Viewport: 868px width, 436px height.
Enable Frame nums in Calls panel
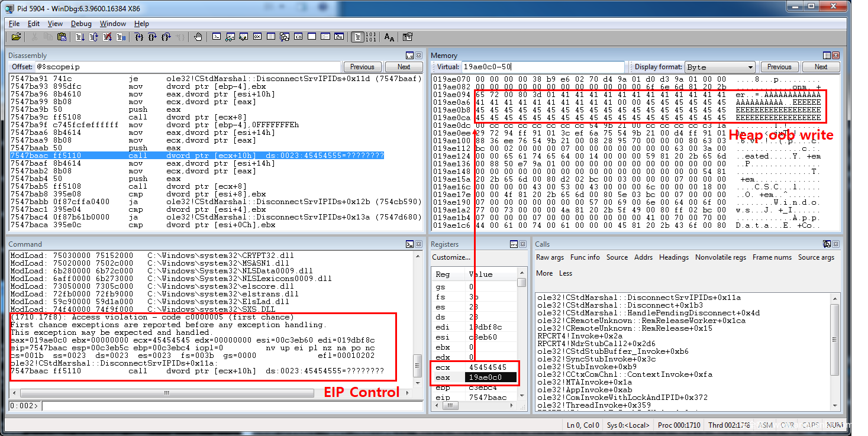click(772, 257)
